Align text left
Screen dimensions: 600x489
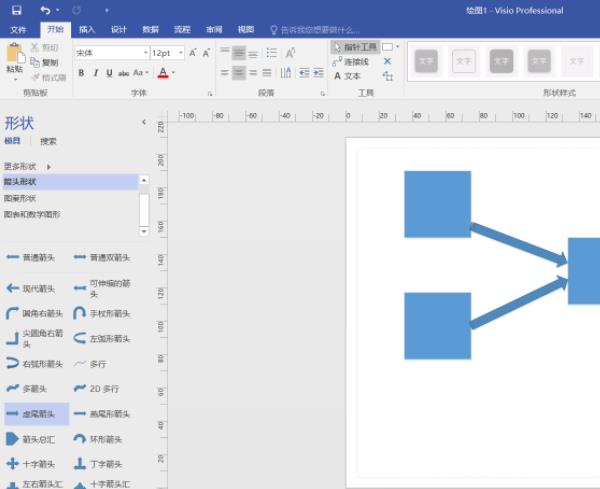(x=225, y=72)
